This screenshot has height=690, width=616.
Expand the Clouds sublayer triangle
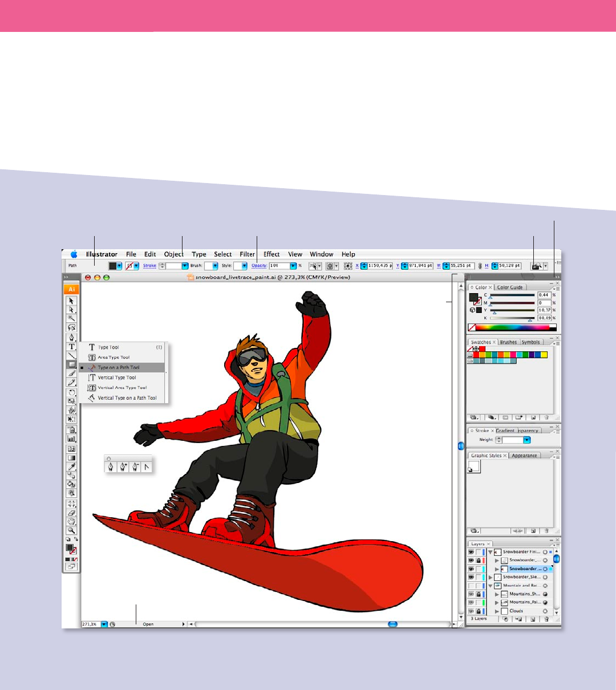coord(497,611)
